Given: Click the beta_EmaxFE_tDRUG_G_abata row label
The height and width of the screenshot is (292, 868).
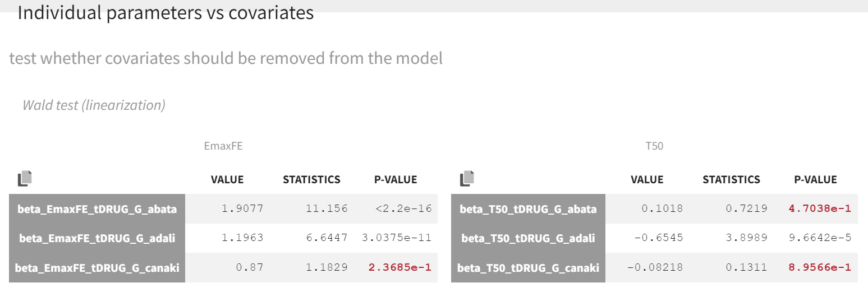Looking at the screenshot, I should click(97, 209).
